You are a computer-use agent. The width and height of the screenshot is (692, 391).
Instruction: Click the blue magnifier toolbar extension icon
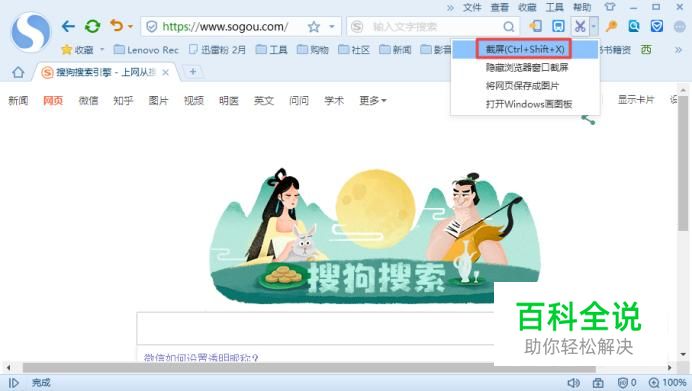pyautogui.click(x=634, y=26)
